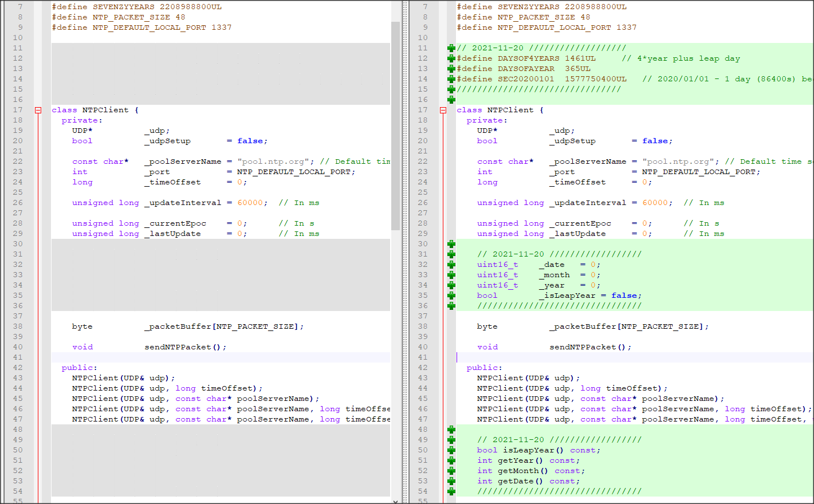The width and height of the screenshot is (814, 504).
Task: Click the added-line marker beside DAYSOF4YEARS define
Action: tap(451, 58)
